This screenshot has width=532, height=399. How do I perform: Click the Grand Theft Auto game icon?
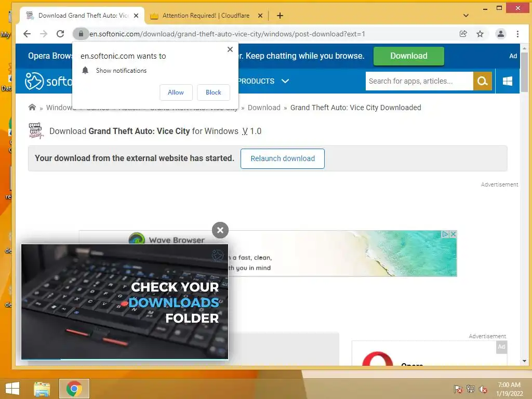click(36, 131)
